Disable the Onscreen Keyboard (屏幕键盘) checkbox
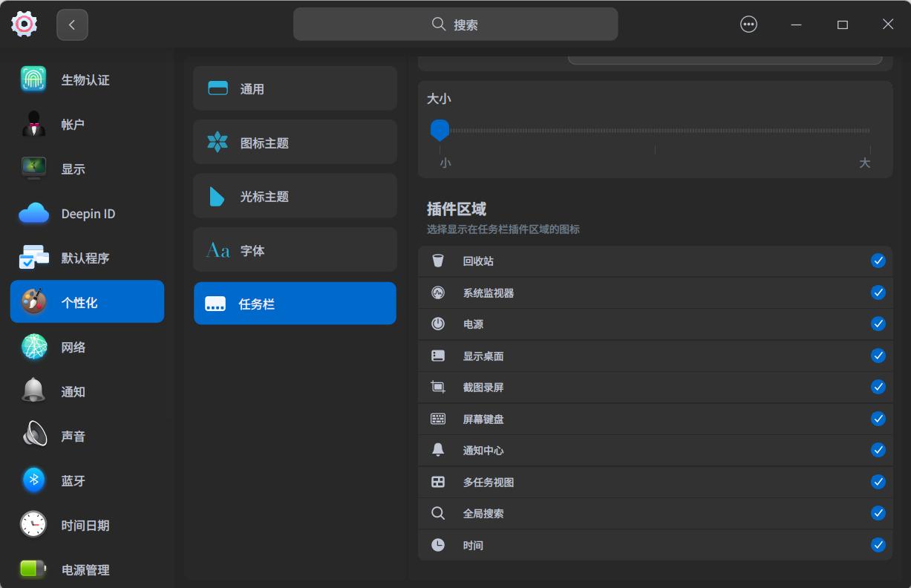 [878, 419]
